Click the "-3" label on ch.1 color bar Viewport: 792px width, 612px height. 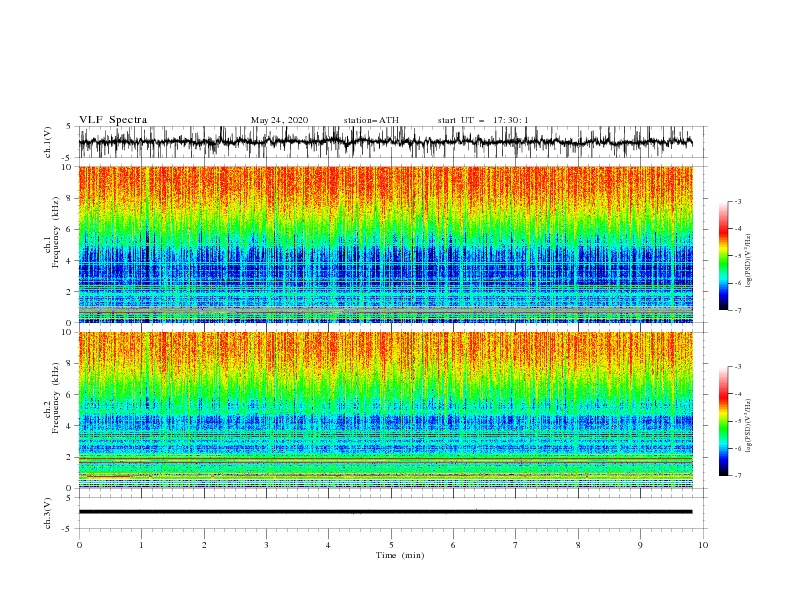tap(738, 201)
